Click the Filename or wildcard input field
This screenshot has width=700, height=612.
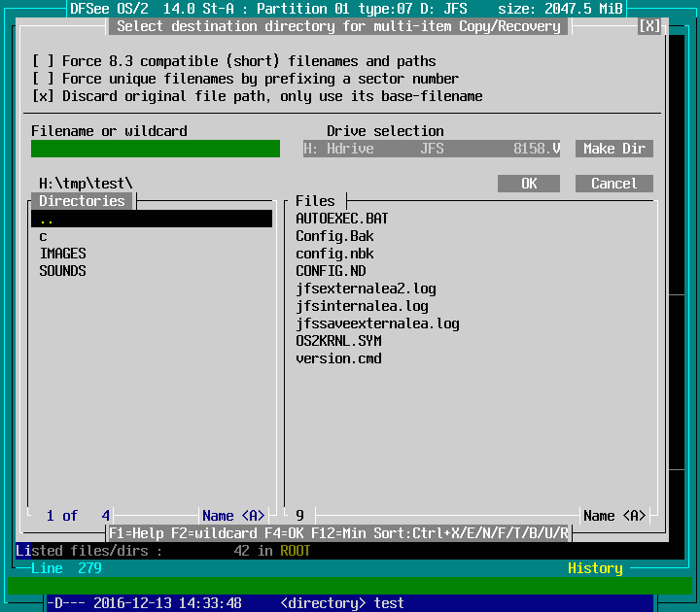point(155,149)
